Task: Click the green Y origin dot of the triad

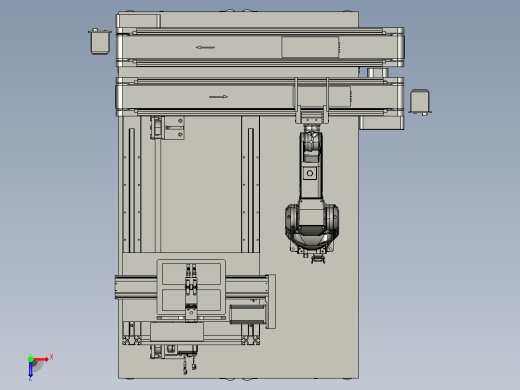Action: [x=30, y=359]
